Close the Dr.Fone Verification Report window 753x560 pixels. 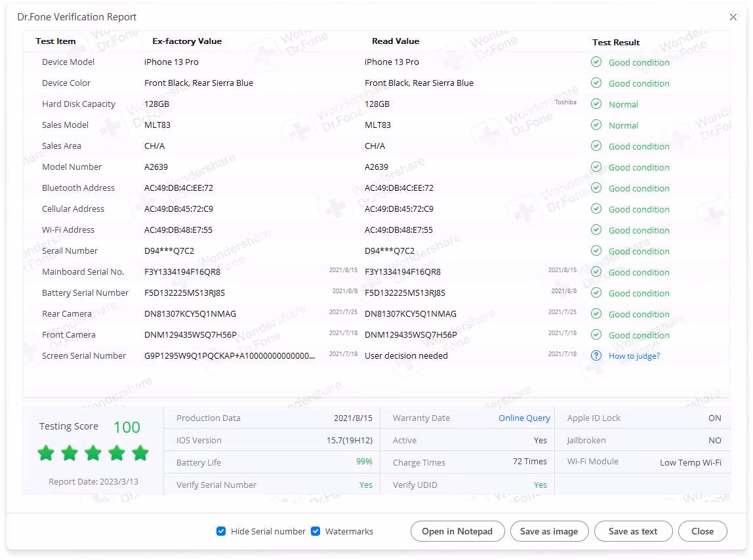[x=733, y=17]
